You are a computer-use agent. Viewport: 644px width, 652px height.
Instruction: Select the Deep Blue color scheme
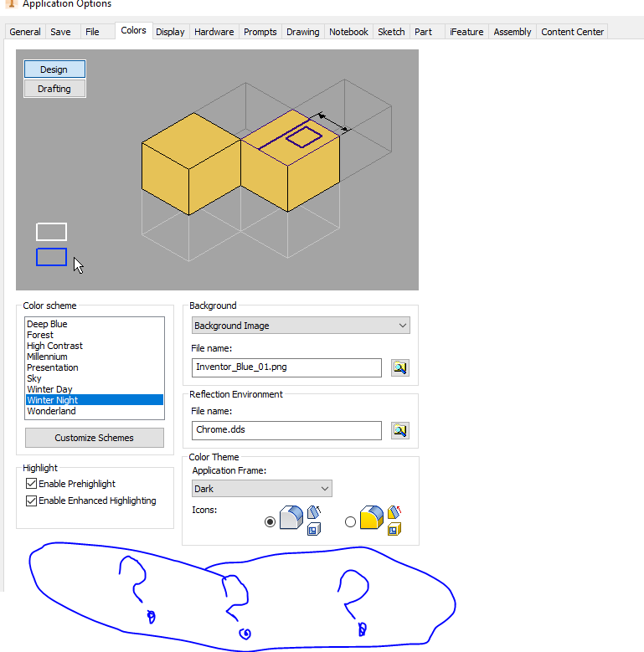[95, 324]
